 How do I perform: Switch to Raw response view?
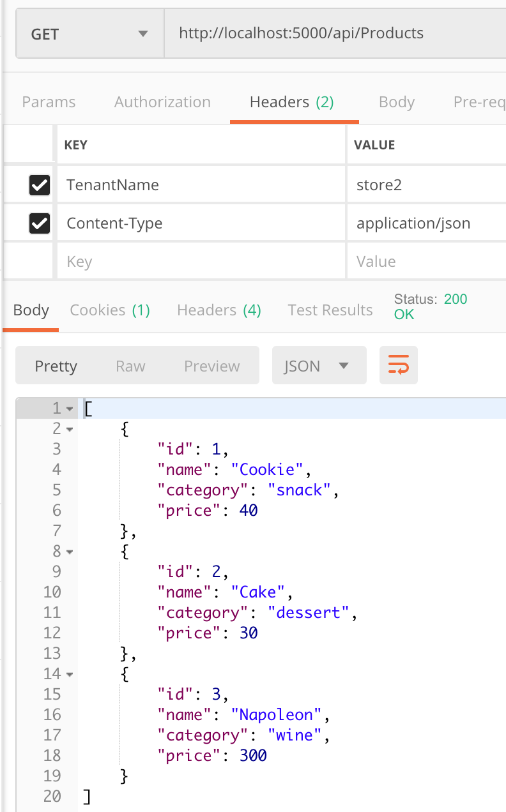click(x=130, y=366)
